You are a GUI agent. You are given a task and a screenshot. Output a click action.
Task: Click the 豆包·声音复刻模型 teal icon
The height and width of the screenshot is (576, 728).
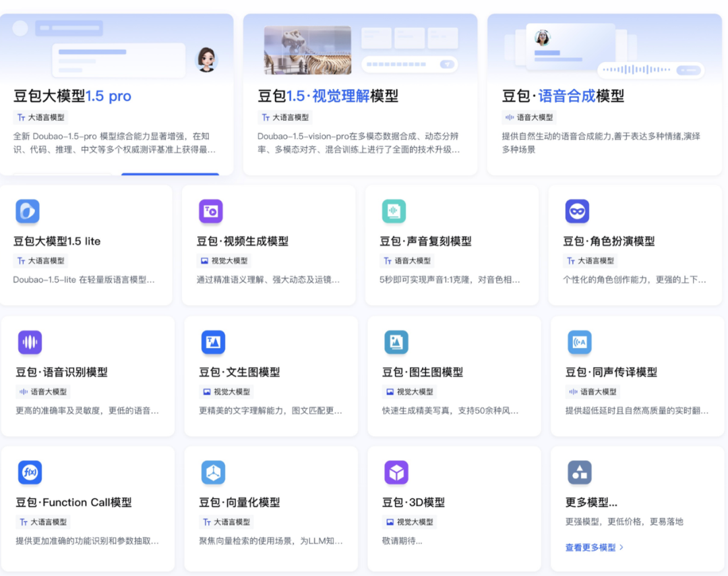[394, 211]
